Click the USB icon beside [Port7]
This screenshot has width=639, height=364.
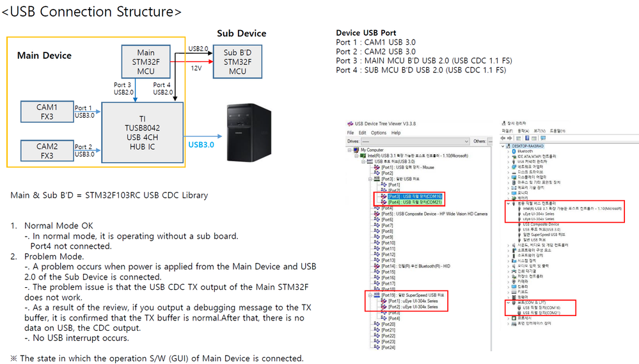point(377,225)
